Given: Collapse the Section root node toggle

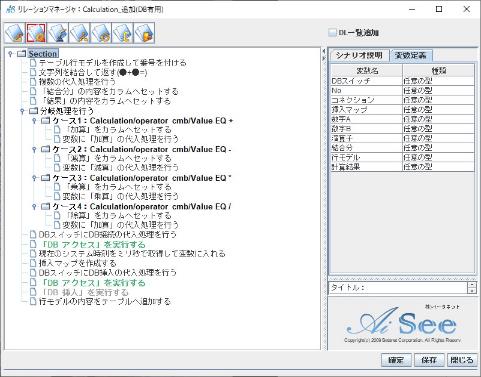Looking at the screenshot, I should tap(10, 54).
